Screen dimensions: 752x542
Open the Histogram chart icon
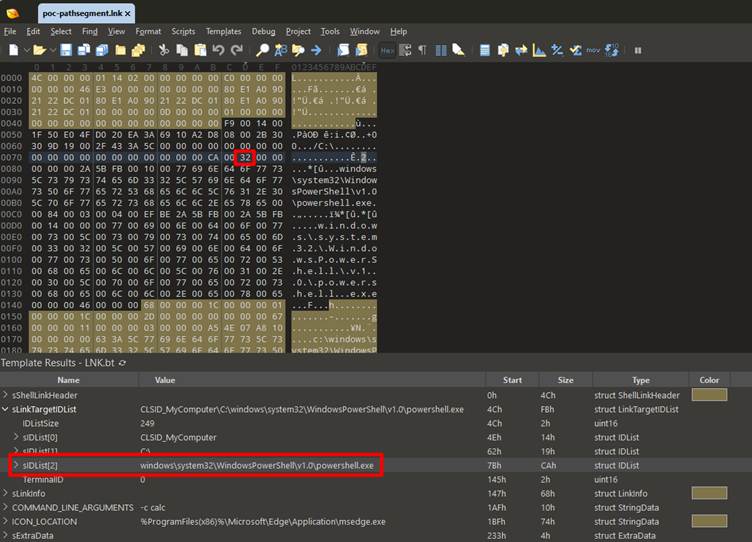(539, 50)
